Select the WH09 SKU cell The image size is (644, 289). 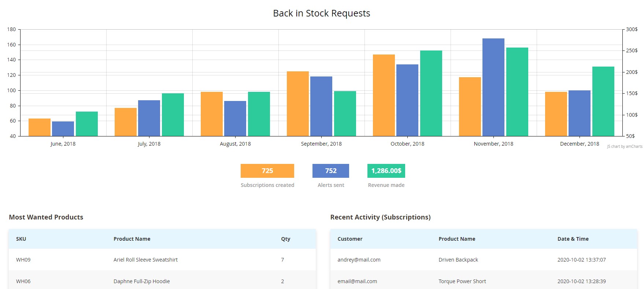tap(23, 260)
